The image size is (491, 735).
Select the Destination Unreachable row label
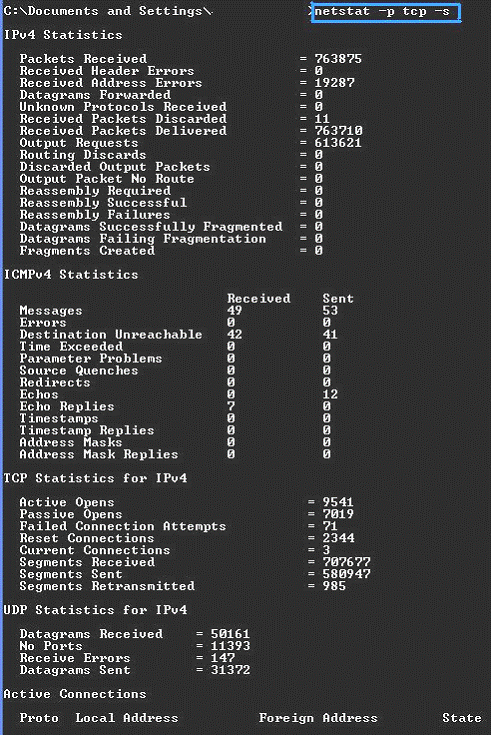coord(111,335)
